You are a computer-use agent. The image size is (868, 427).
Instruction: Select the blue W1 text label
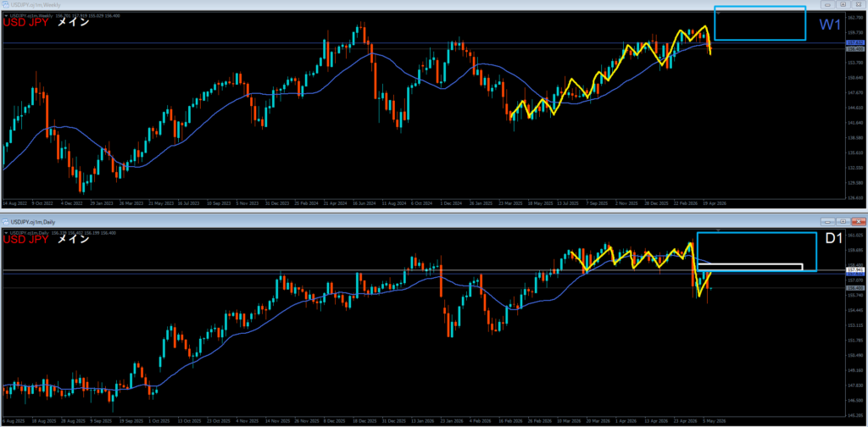(831, 25)
